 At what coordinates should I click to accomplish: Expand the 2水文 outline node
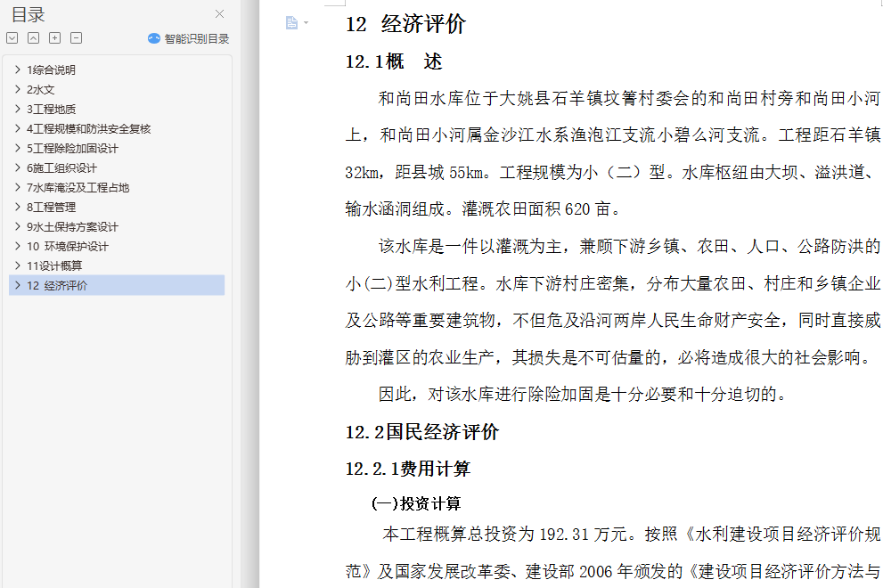click(x=18, y=90)
